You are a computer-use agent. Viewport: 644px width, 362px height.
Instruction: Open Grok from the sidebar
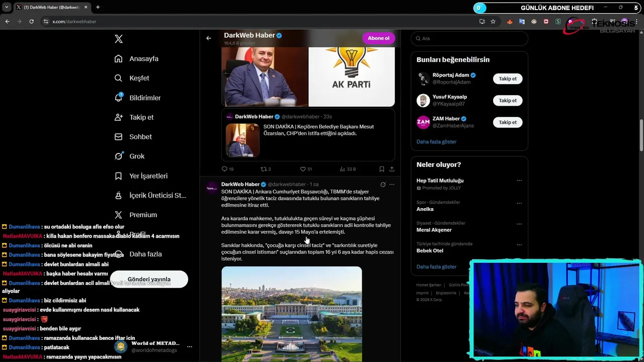click(129, 156)
